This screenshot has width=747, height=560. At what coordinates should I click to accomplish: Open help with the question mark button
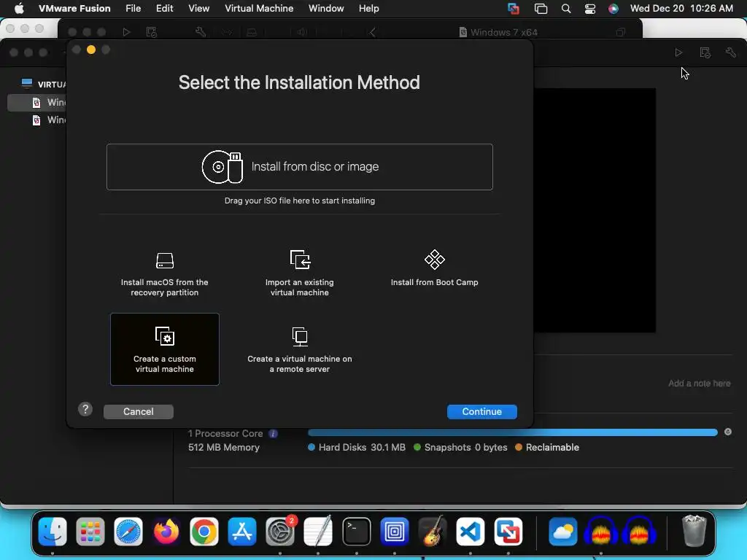coord(85,409)
